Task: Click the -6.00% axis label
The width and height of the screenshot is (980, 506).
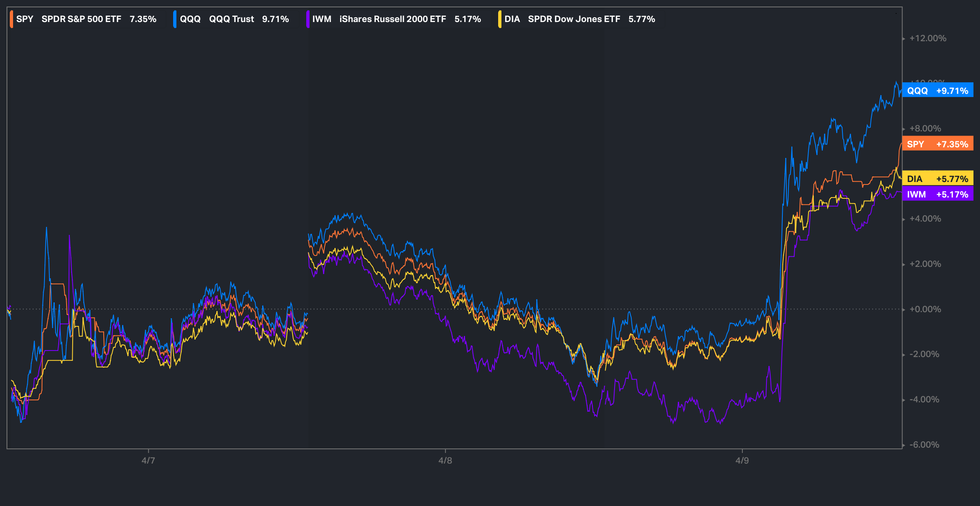Action: click(924, 445)
